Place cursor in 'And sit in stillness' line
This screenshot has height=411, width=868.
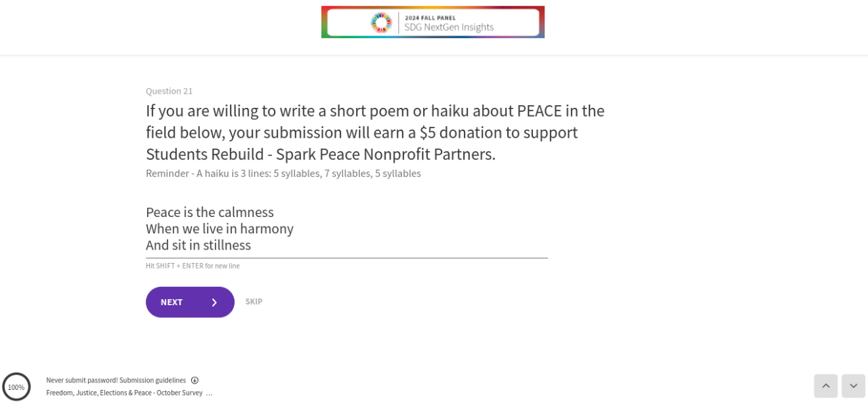198,245
